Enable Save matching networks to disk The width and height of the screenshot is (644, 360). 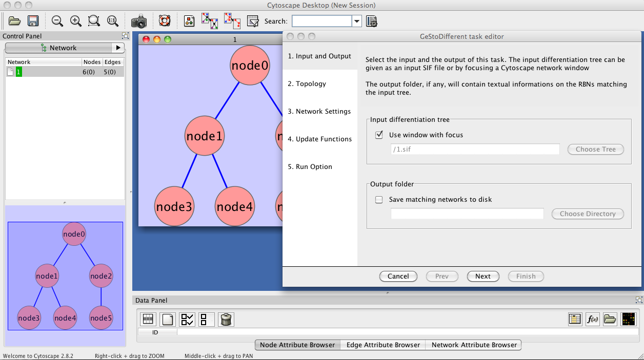379,200
